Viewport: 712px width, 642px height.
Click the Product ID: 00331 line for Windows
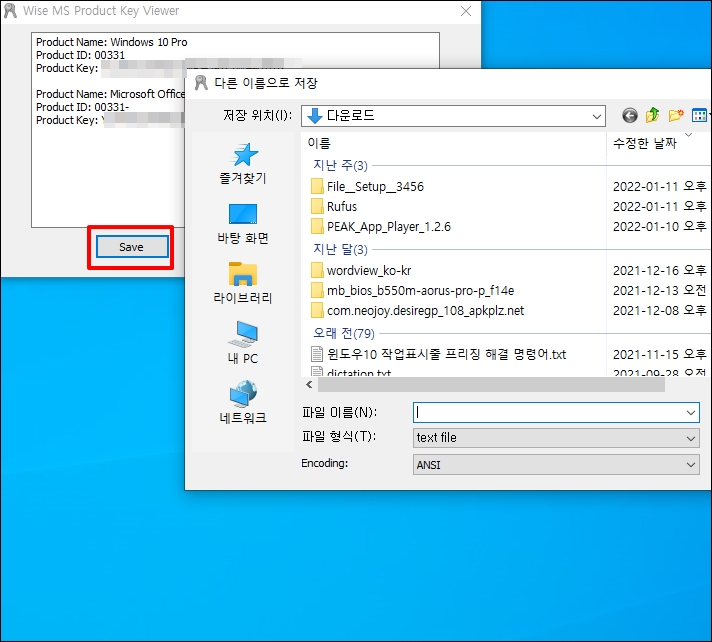tap(80, 55)
